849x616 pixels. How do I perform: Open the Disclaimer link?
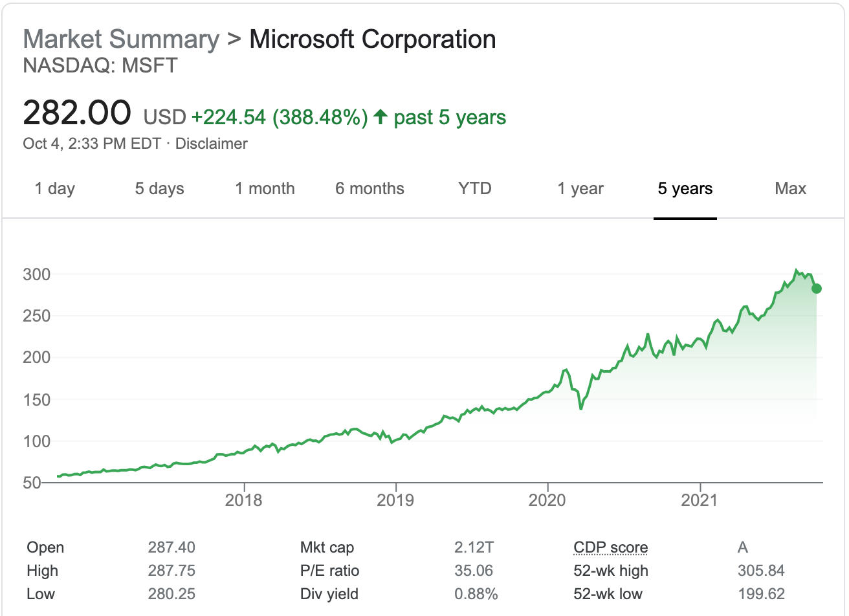click(212, 144)
